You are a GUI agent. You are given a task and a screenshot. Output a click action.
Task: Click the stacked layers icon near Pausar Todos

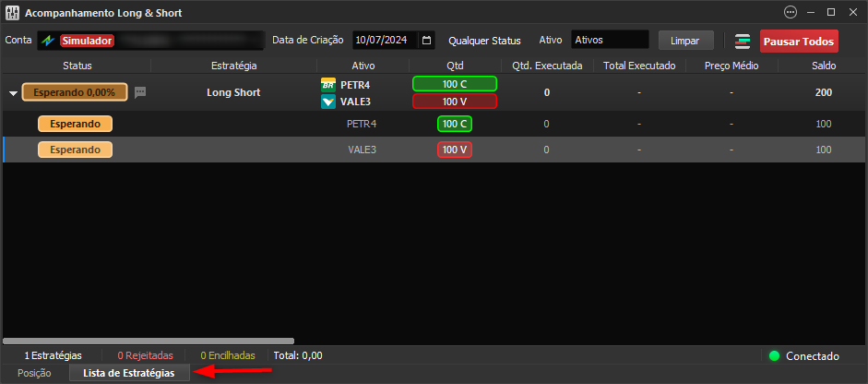743,41
